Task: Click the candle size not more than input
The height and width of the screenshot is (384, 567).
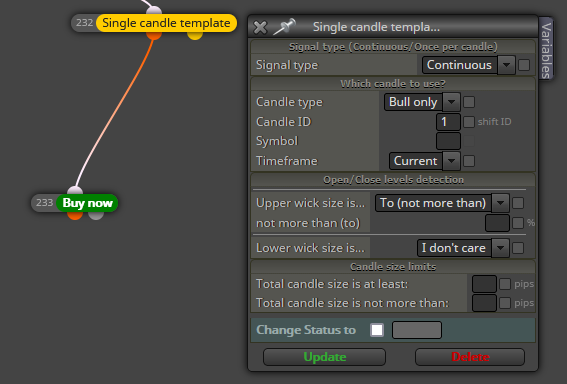Action: 484,303
